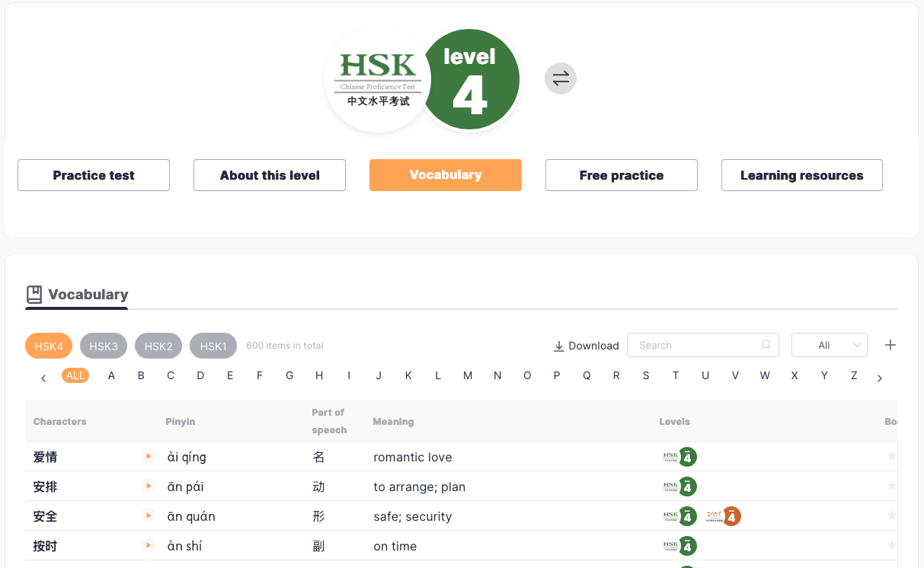This screenshot has height=568, width=924.
Task: Filter vocabulary by letter H
Action: [x=319, y=375]
